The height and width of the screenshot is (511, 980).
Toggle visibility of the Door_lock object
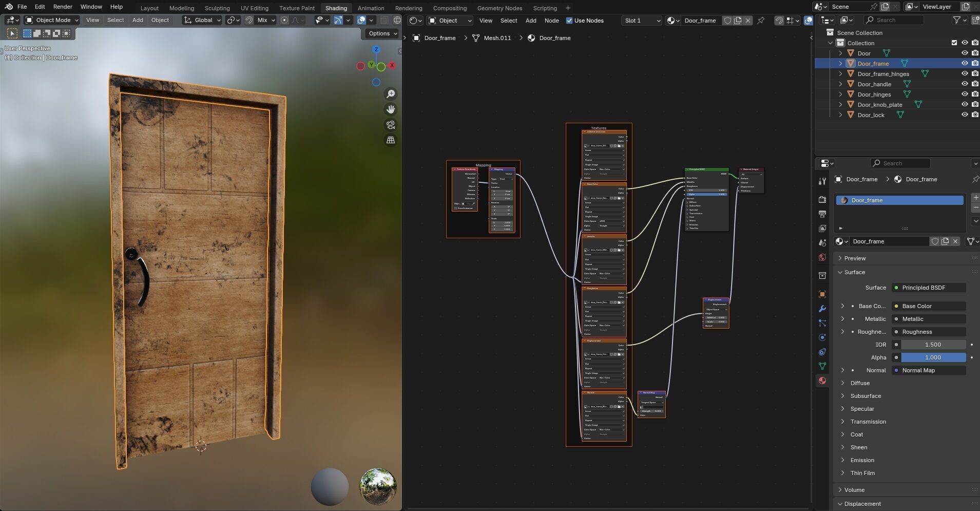[965, 115]
